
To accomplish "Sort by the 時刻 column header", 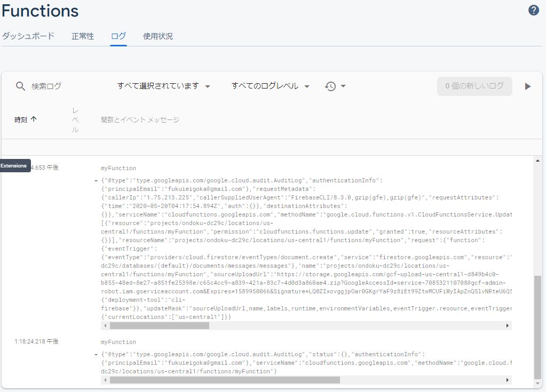I will click(x=20, y=119).
